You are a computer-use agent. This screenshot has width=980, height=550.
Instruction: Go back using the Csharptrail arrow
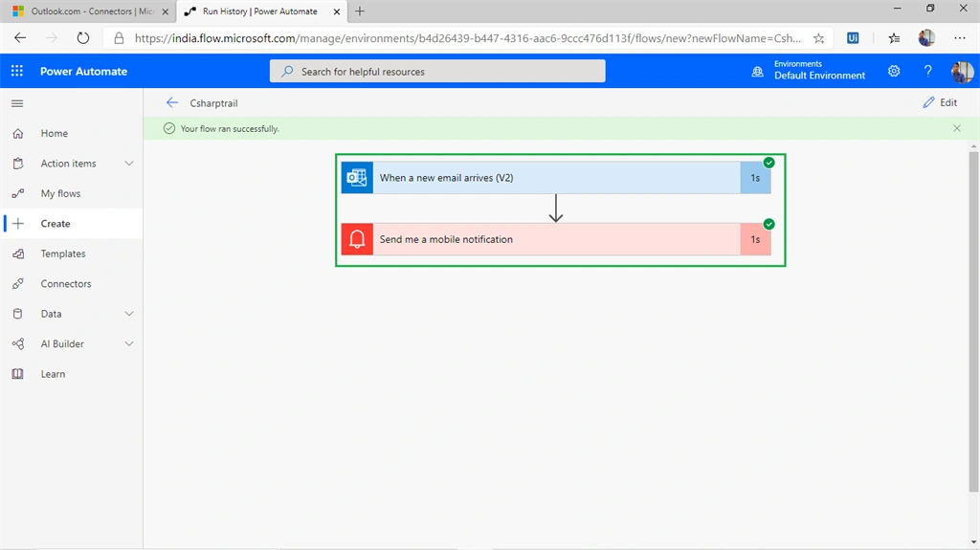point(172,102)
